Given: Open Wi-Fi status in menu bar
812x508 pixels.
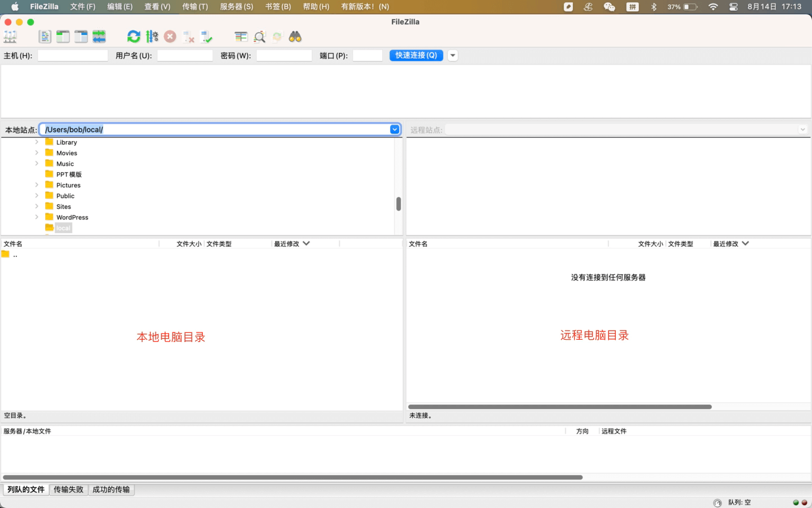Looking at the screenshot, I should 713,7.
